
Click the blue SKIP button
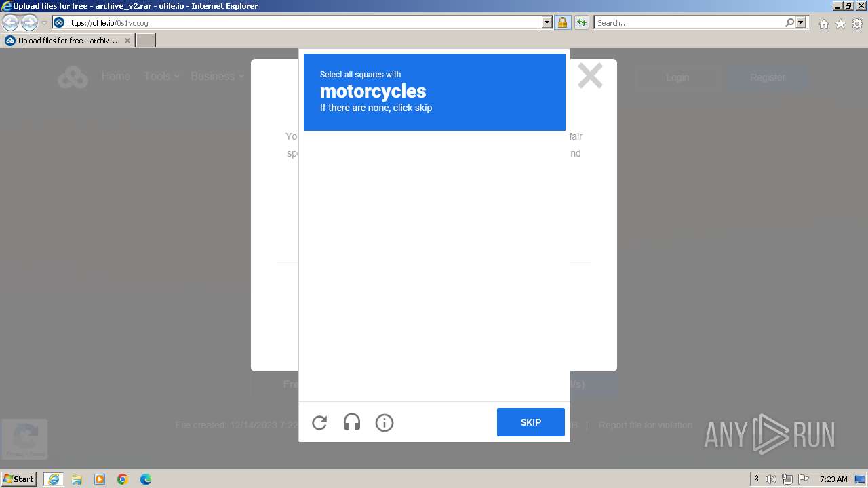tap(531, 422)
